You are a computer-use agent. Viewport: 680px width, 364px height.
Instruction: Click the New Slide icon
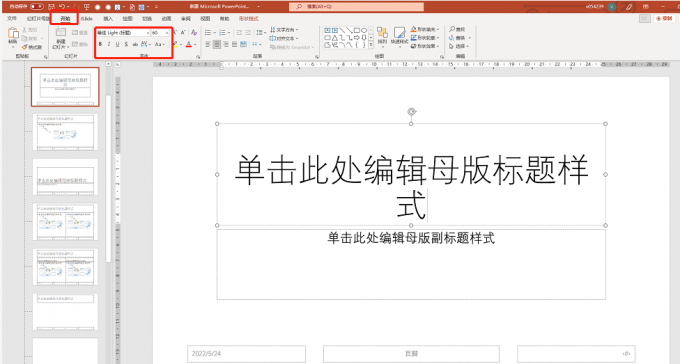[61, 33]
